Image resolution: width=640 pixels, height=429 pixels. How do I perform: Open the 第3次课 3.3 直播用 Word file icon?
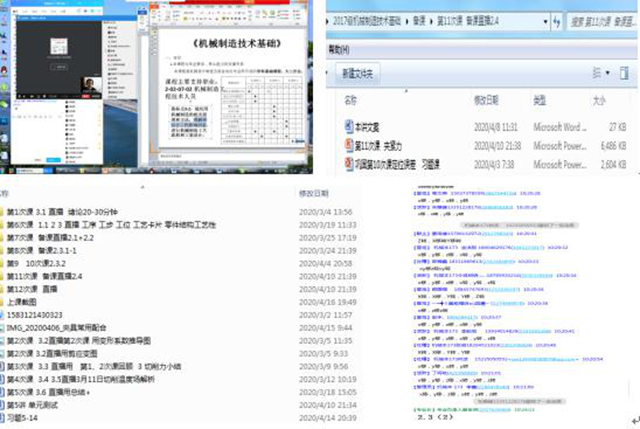pyautogui.click(x=5, y=366)
